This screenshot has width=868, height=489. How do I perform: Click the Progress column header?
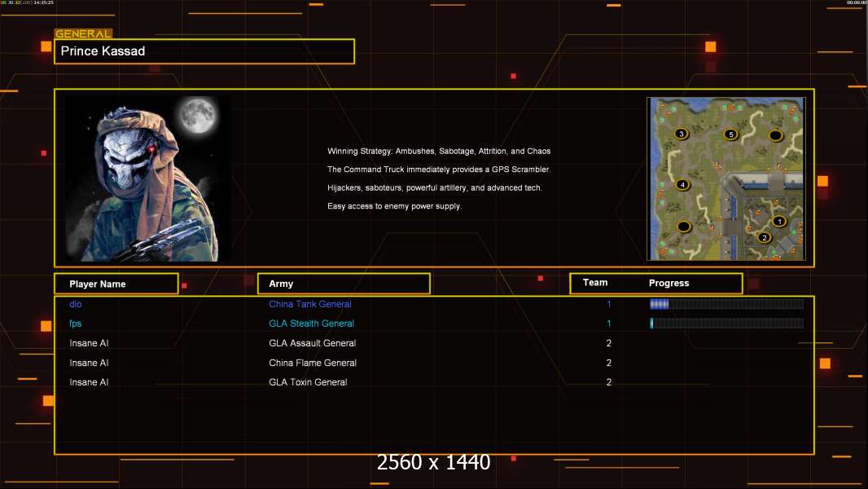[669, 283]
